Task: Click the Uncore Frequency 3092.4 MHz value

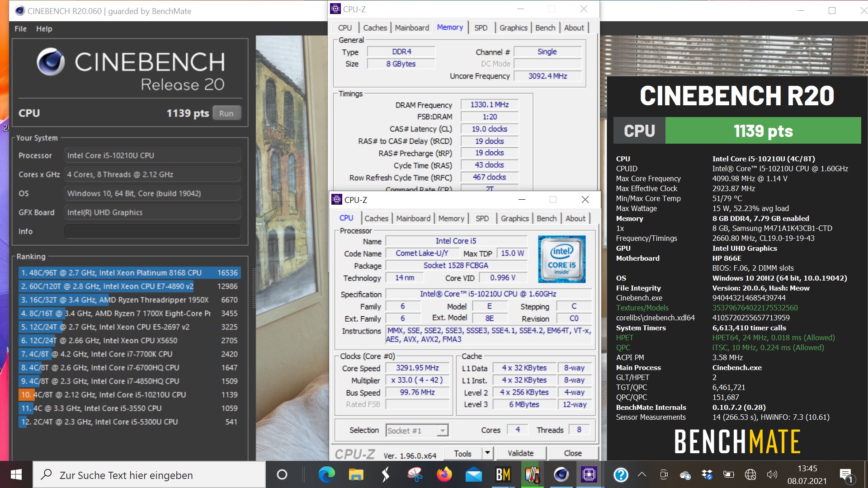Action: pos(547,76)
